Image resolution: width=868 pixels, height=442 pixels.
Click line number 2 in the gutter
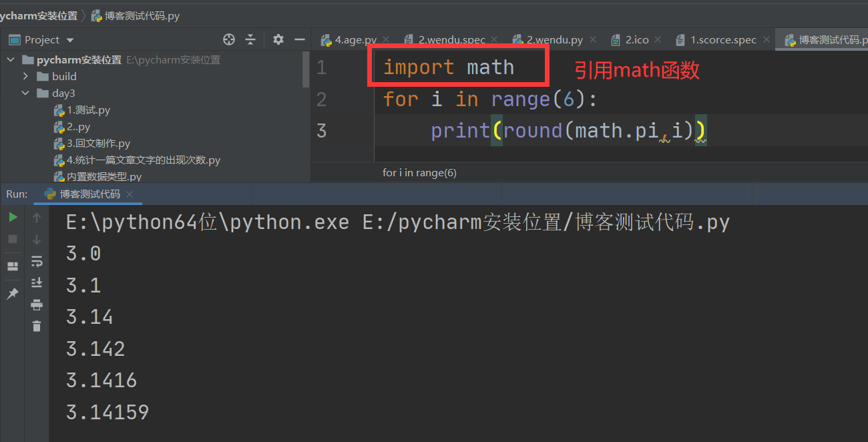322,99
